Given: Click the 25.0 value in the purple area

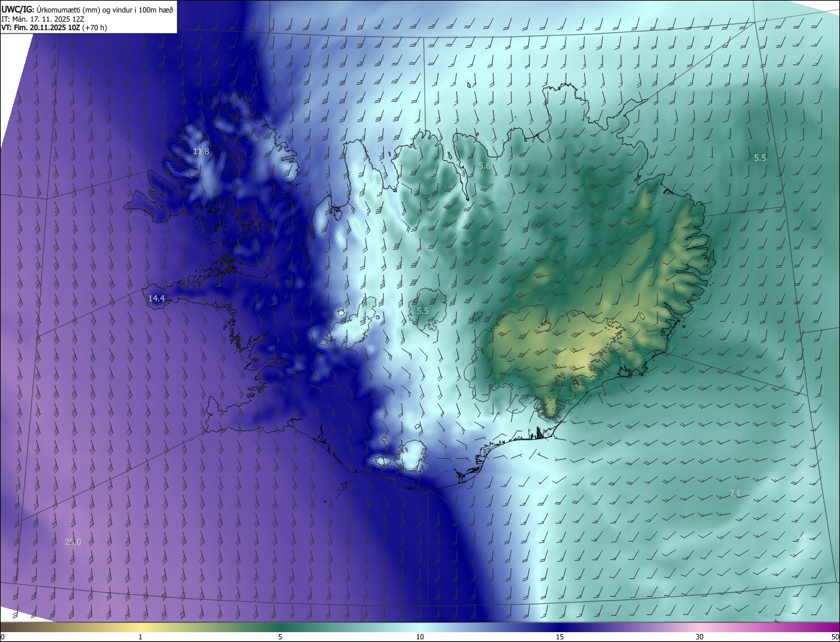Looking at the screenshot, I should [x=73, y=542].
